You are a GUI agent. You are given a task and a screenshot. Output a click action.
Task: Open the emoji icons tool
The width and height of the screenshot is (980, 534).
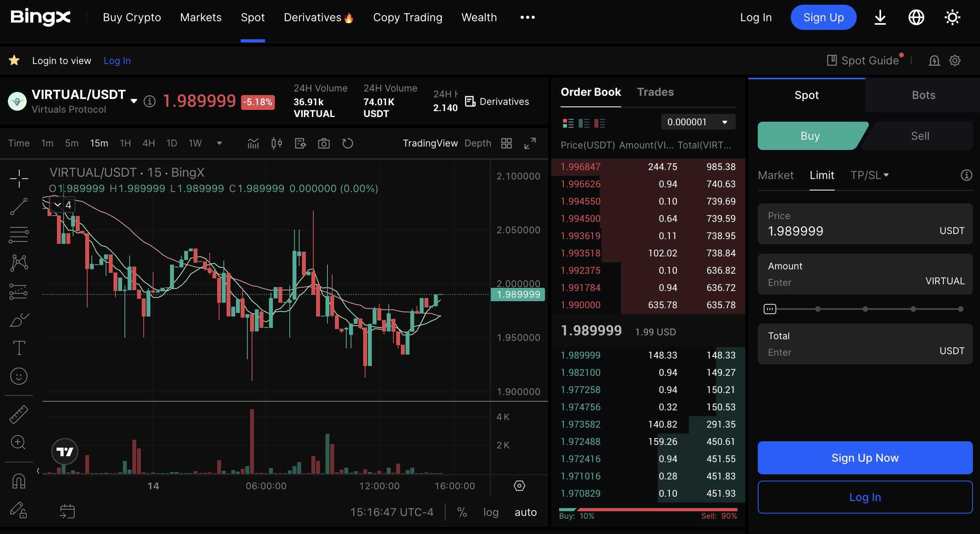[x=19, y=376]
